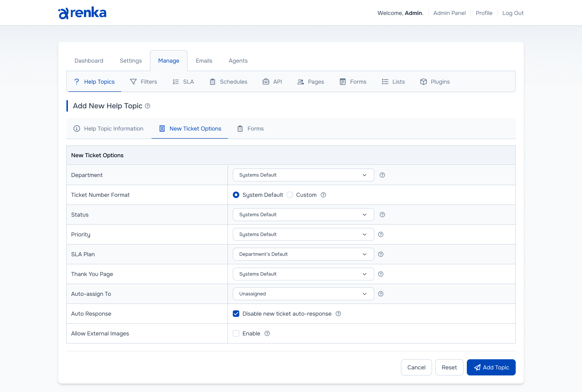Switch to the Dashboard tab

coord(89,61)
